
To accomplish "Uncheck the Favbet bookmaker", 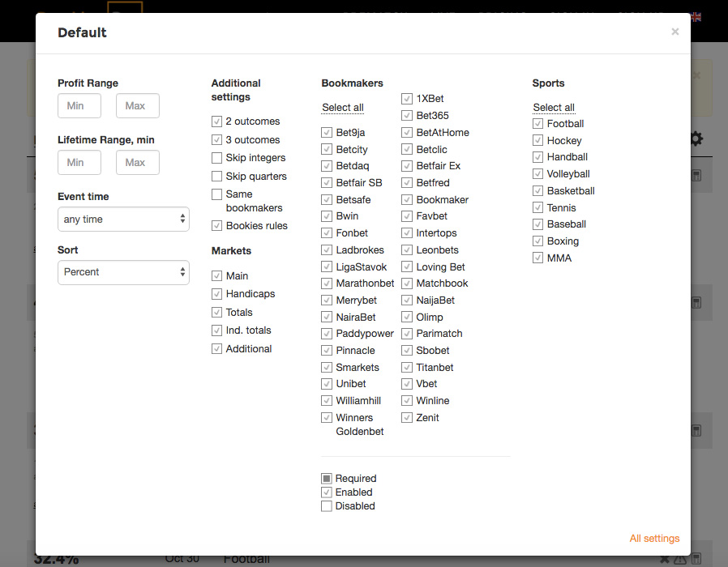I will click(x=407, y=216).
